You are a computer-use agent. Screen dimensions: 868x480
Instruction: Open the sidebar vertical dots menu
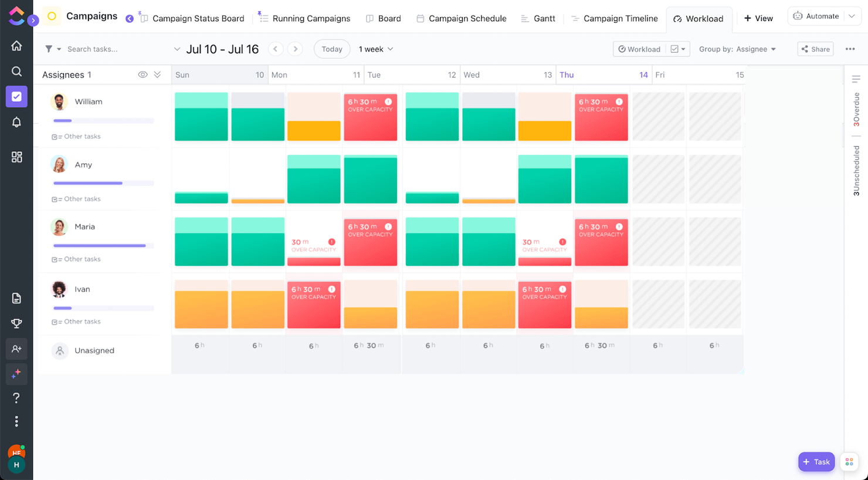(16, 422)
